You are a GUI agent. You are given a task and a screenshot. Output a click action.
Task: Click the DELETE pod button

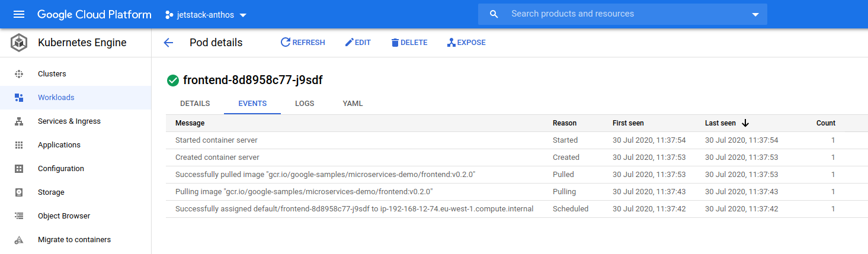pos(409,43)
